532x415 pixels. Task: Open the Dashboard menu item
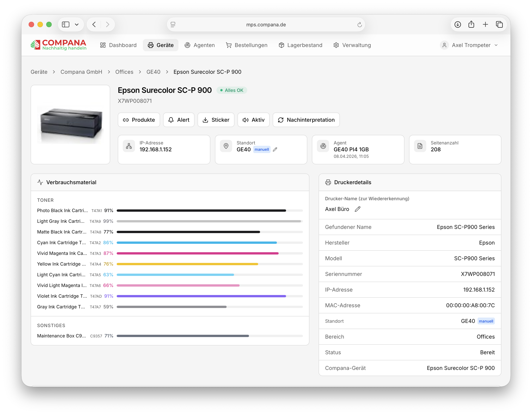click(x=118, y=45)
